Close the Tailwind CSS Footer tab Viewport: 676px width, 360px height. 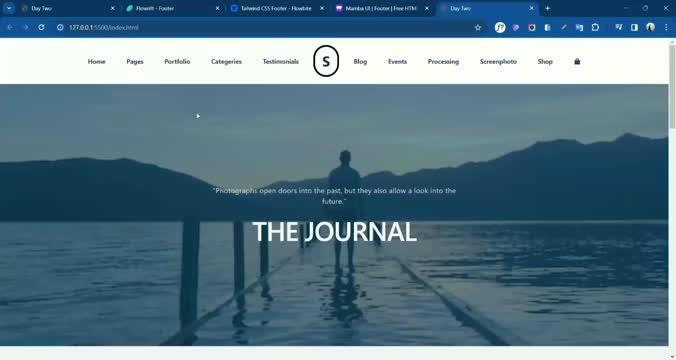pyautogui.click(x=322, y=8)
